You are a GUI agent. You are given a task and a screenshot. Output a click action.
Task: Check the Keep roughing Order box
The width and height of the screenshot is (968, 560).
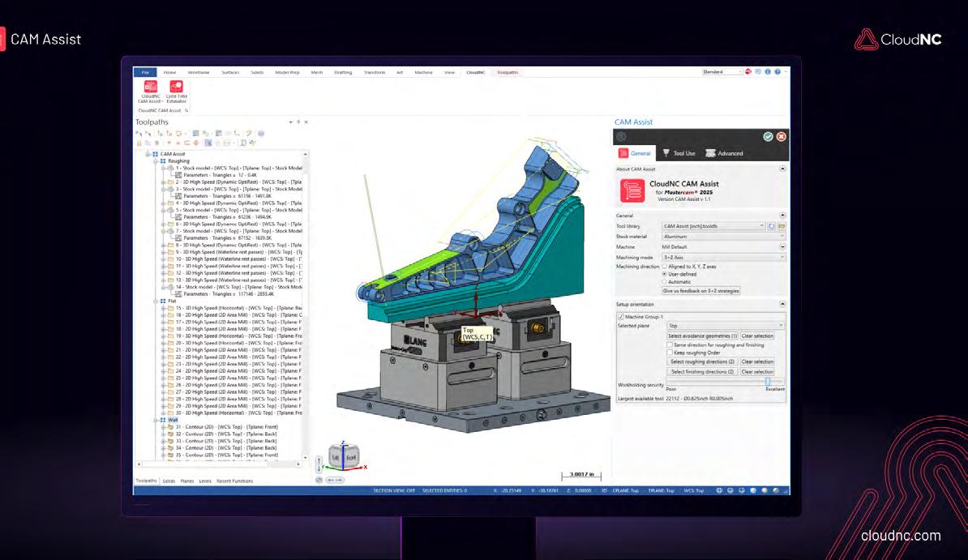pyautogui.click(x=670, y=353)
